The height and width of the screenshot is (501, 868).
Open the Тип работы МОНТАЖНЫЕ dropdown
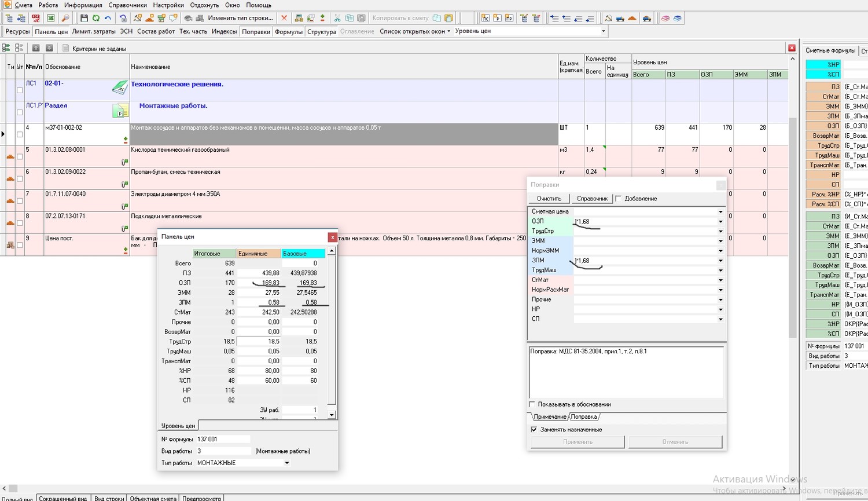pyautogui.click(x=286, y=463)
